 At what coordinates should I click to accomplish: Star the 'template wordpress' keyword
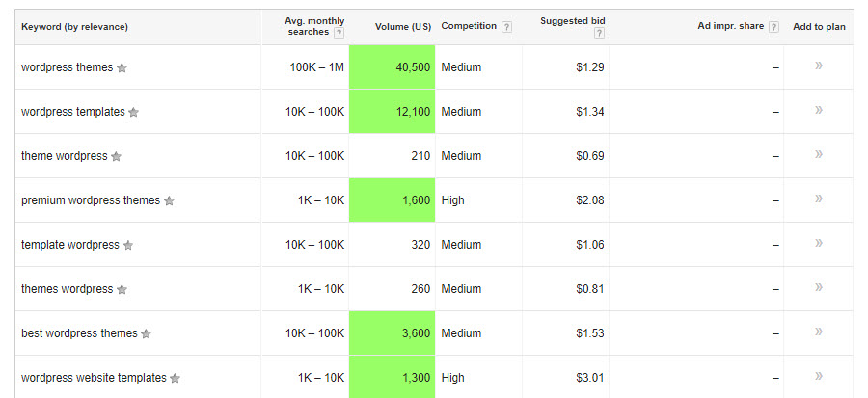(x=128, y=245)
